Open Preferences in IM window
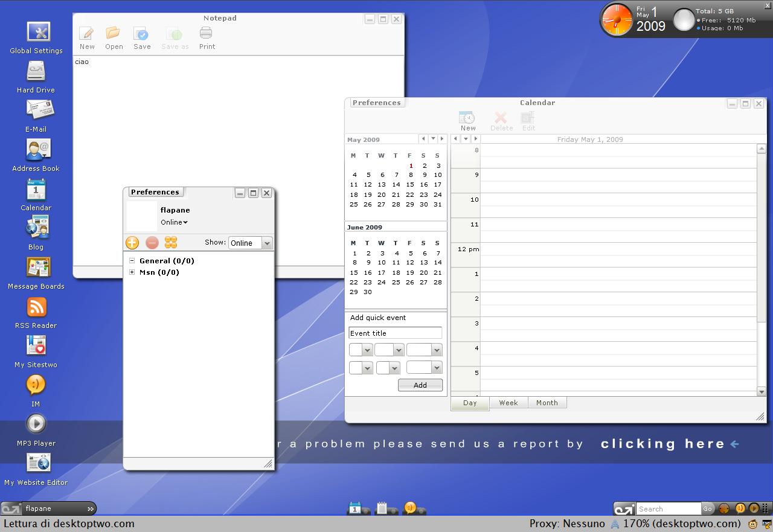 [x=155, y=192]
